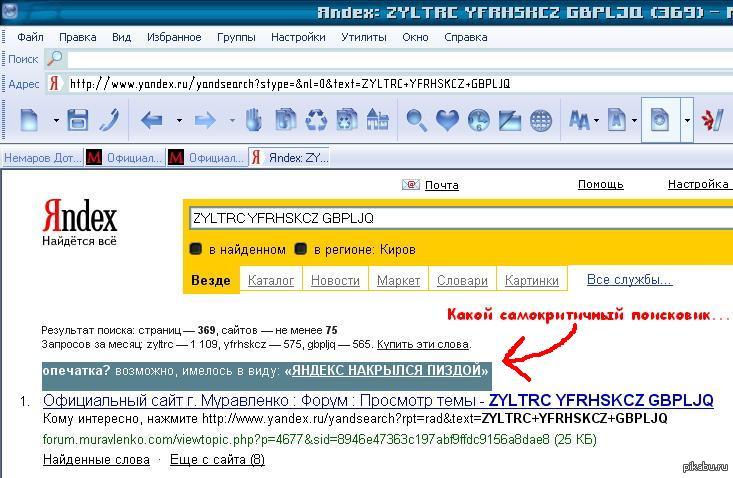Open the "Все службы..." link

(629, 279)
